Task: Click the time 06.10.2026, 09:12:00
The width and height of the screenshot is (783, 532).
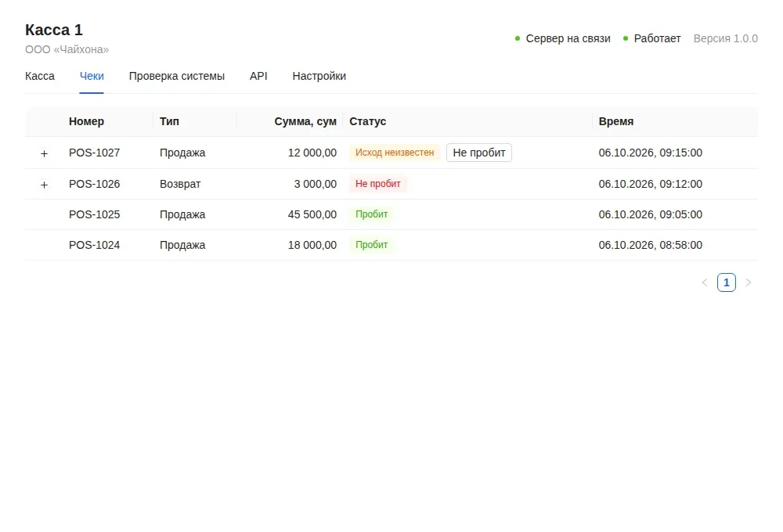Action: click(650, 184)
